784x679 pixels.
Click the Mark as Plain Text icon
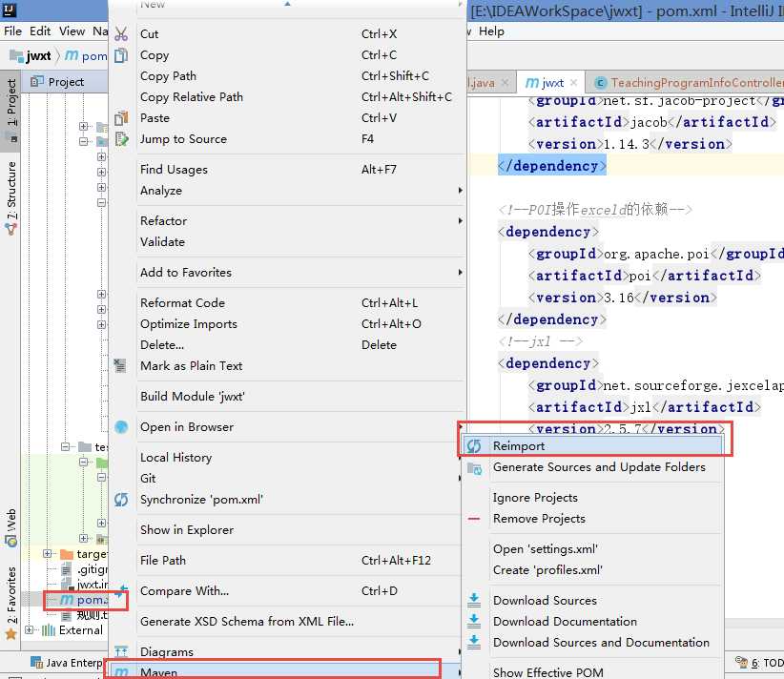pyautogui.click(x=120, y=365)
